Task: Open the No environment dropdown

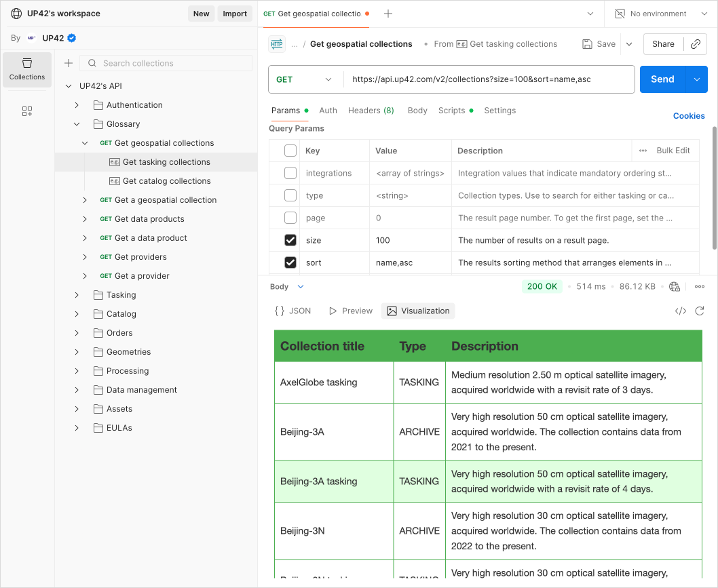Action: [704, 14]
